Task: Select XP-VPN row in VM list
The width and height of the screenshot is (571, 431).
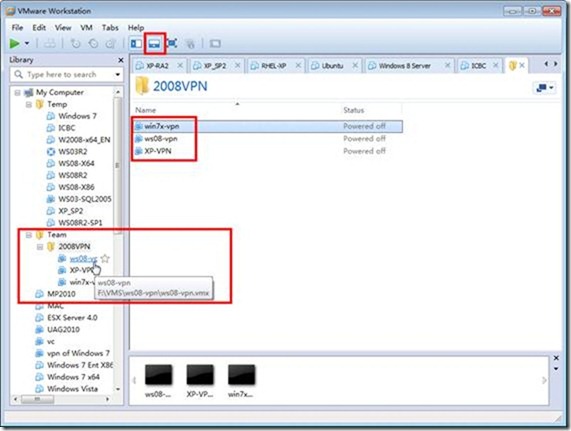Action: pyautogui.click(x=268, y=151)
